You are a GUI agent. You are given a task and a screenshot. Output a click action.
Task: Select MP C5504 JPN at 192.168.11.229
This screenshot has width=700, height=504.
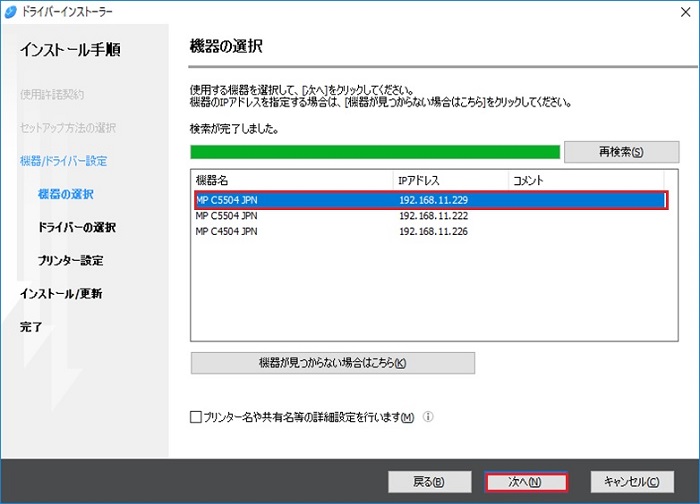(431, 200)
